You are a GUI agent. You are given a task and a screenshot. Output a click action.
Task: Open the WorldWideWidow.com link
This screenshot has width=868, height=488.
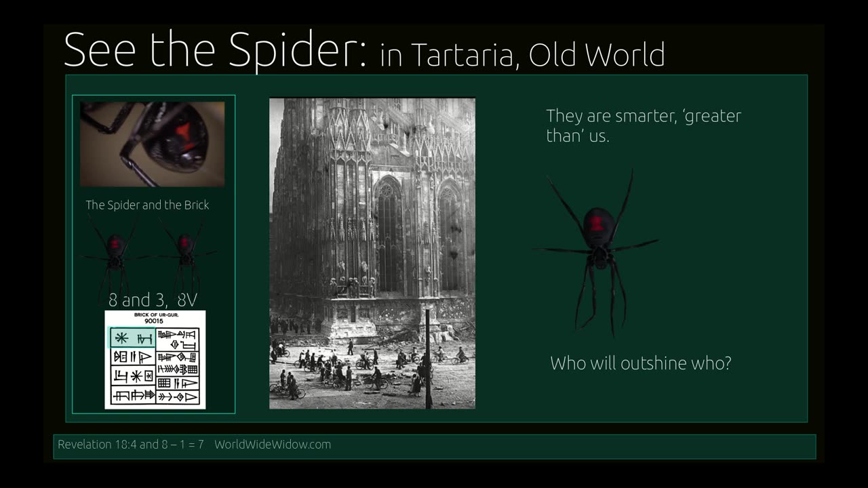click(x=273, y=445)
